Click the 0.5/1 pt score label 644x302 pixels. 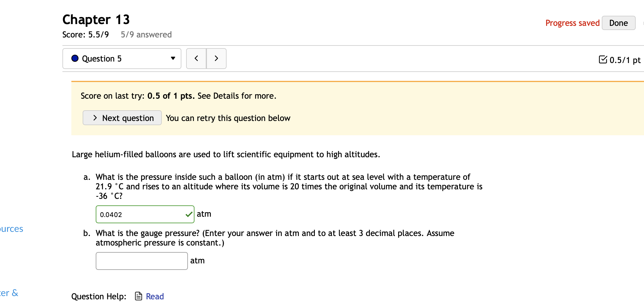(x=625, y=60)
